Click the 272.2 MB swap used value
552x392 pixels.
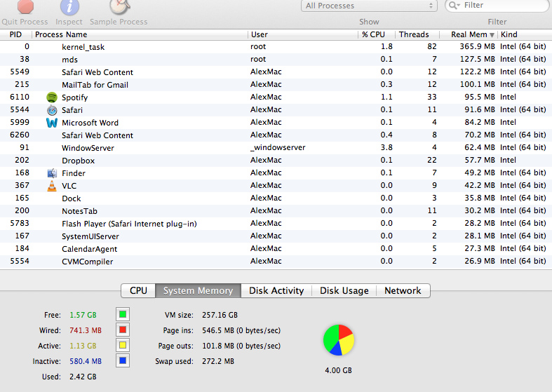coord(218,361)
